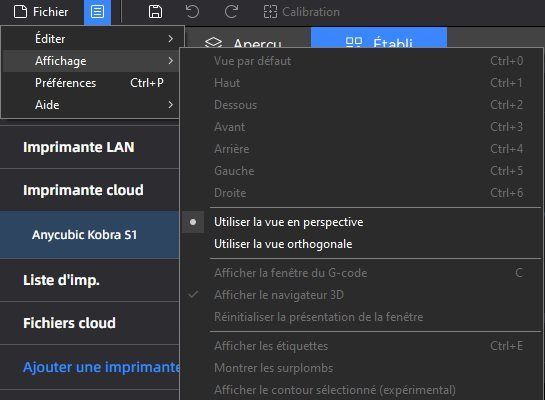The image size is (545, 400).
Task: Toggle Afficher le navigateur 3D
Action: tap(361, 295)
